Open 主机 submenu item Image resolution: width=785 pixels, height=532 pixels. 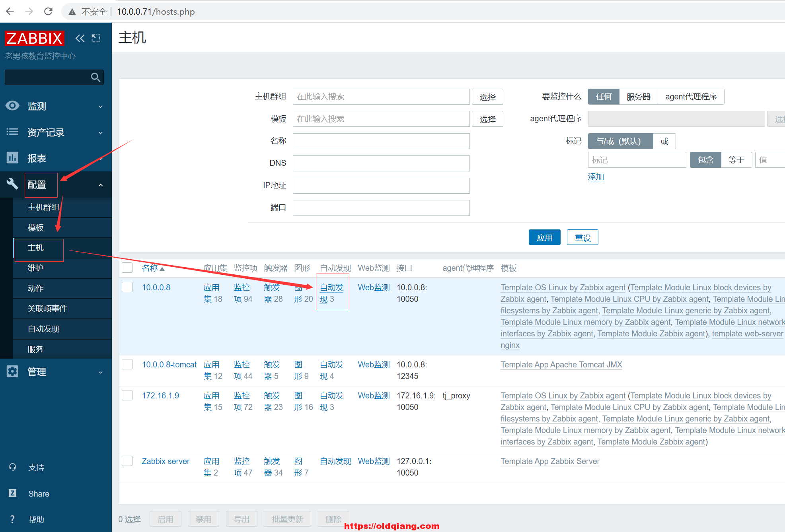click(62, 248)
